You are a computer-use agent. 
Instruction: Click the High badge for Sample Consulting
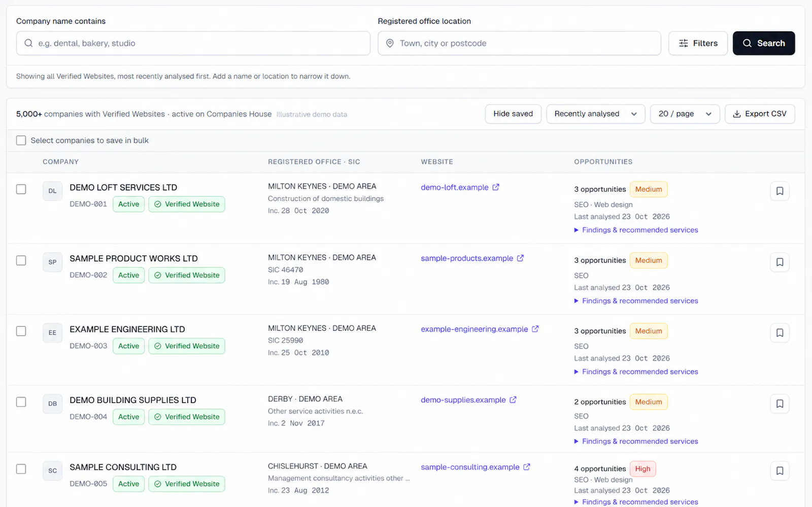(x=642, y=469)
